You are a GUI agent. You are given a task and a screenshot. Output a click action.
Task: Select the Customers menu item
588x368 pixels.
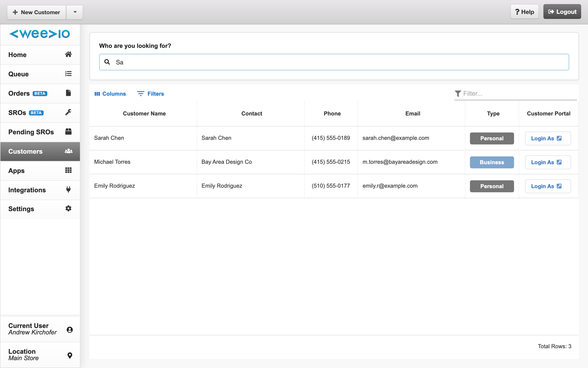(x=40, y=151)
